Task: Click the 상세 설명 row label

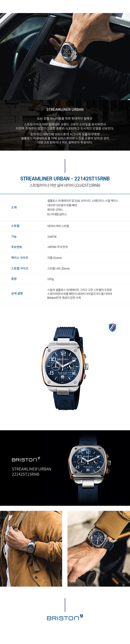Action: [17, 293]
